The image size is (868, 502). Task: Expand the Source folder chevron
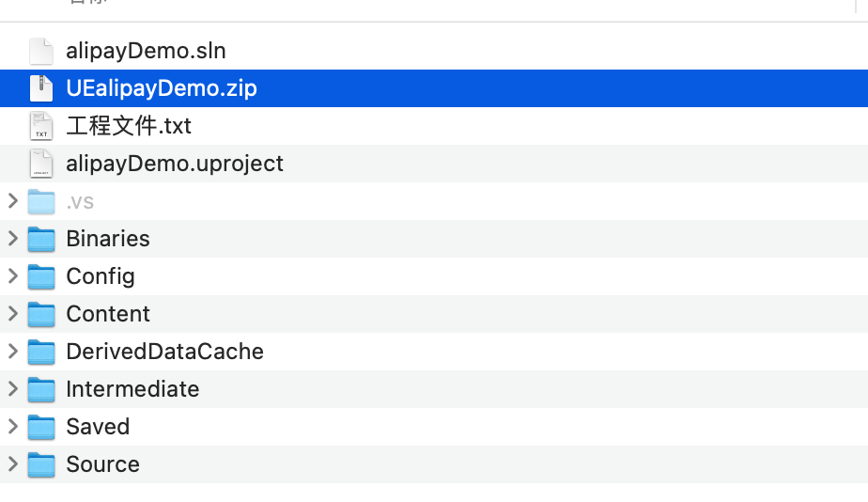(13, 464)
